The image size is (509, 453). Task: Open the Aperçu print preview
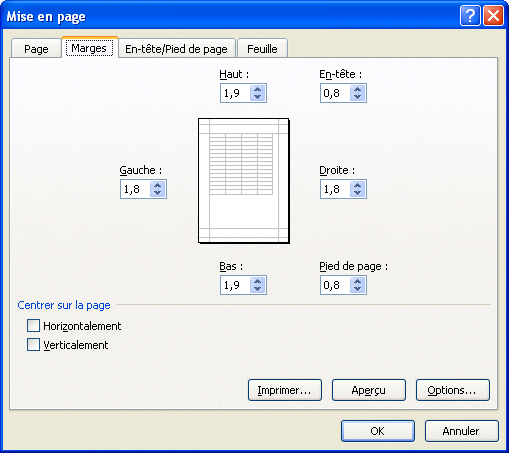[x=369, y=390]
